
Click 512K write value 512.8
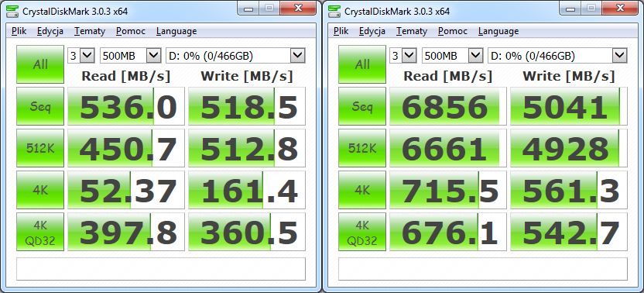tap(247, 148)
